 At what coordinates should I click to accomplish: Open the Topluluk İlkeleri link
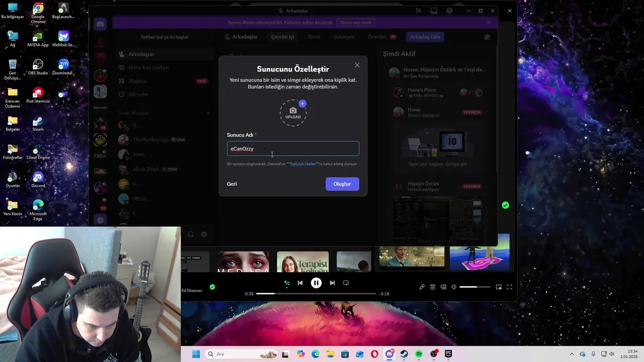[303, 164]
